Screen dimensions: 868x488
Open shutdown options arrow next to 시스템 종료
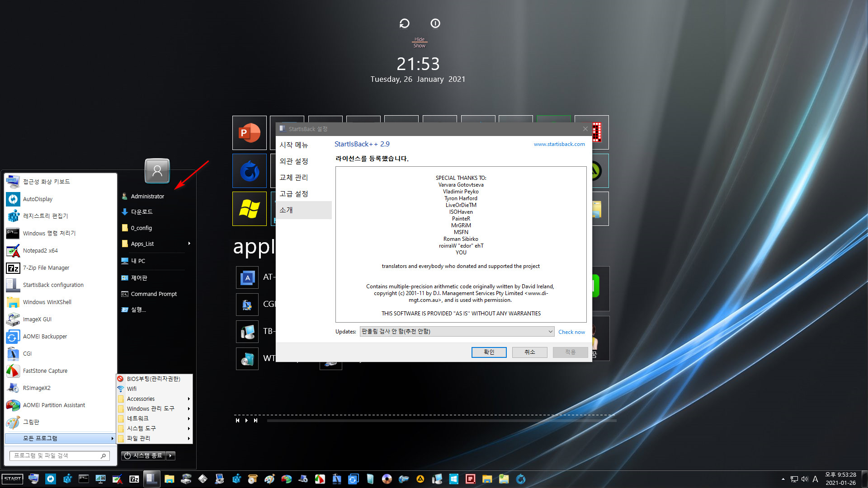170,455
